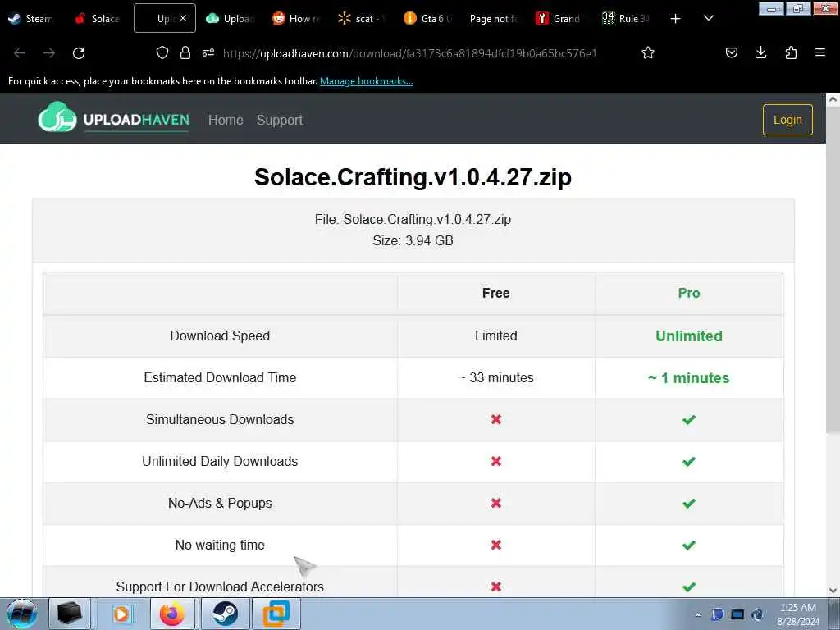Open the Manage bookmarks link
The width and height of the screenshot is (840, 630).
pos(367,81)
